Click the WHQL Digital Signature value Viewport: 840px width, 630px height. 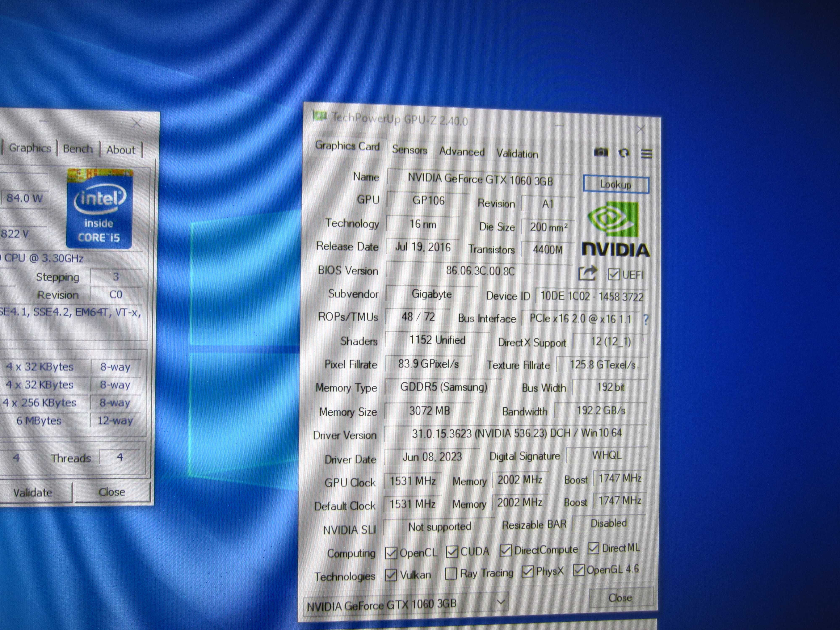point(607,455)
